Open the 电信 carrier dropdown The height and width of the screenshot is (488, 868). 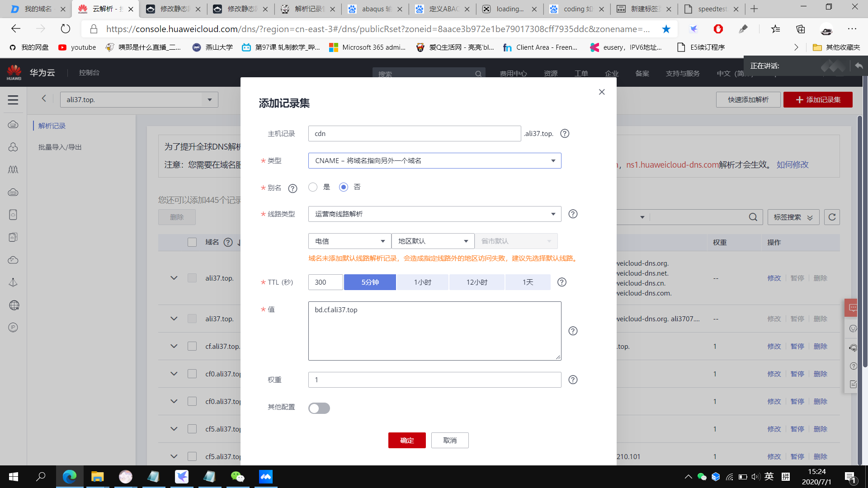point(349,241)
